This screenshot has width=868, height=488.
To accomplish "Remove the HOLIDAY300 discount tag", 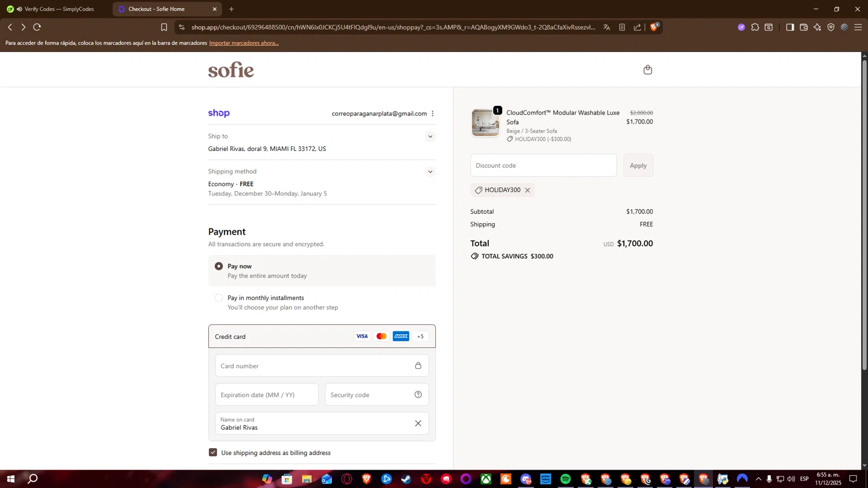I will [527, 190].
